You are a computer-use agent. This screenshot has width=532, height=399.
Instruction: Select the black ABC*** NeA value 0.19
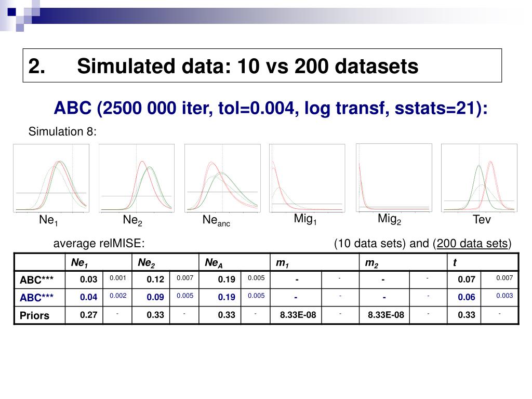(x=227, y=280)
